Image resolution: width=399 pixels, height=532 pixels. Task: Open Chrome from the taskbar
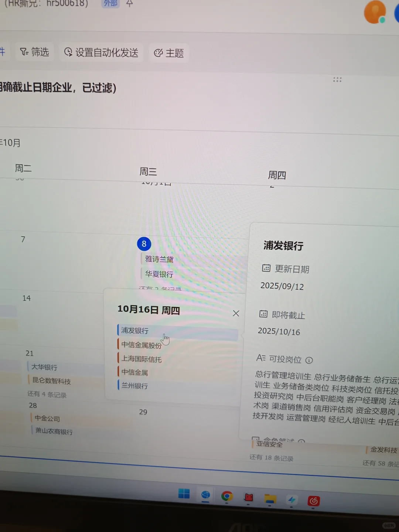[227, 496]
